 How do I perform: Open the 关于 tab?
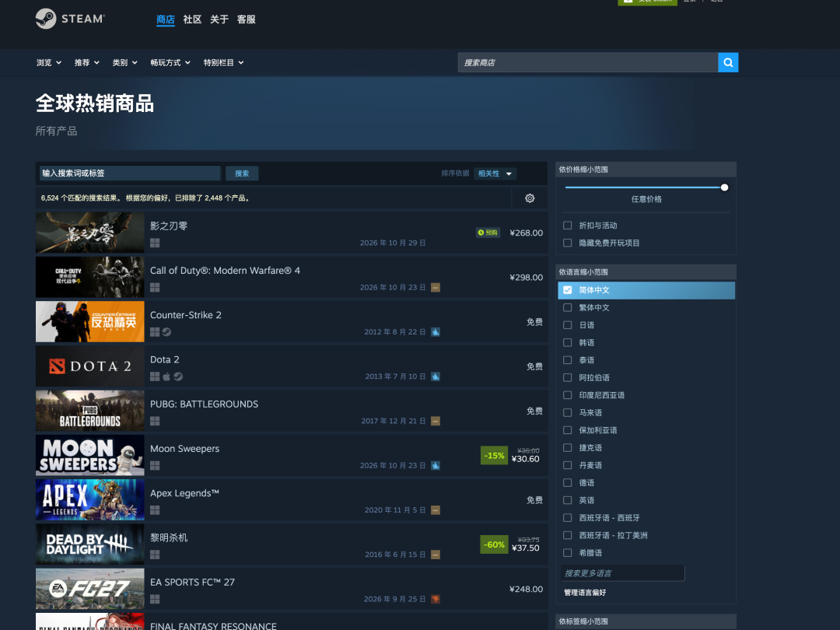point(219,19)
